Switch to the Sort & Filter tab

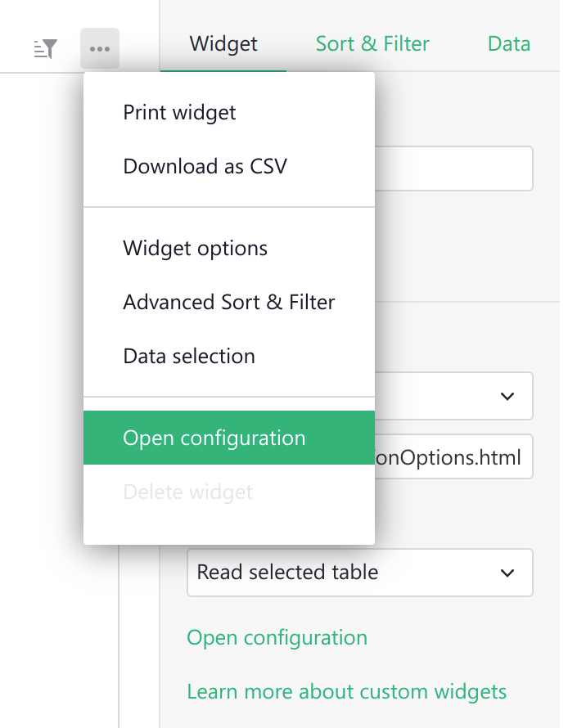click(x=372, y=44)
